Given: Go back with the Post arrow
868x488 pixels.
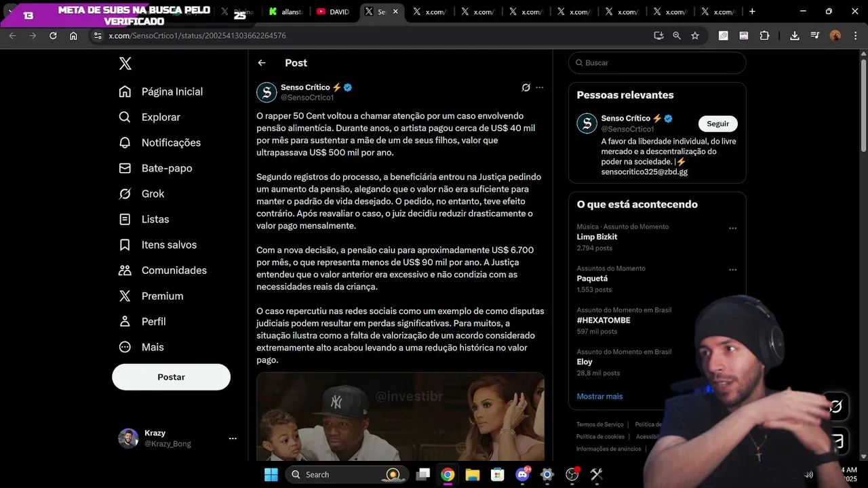Looking at the screenshot, I should pyautogui.click(x=262, y=63).
